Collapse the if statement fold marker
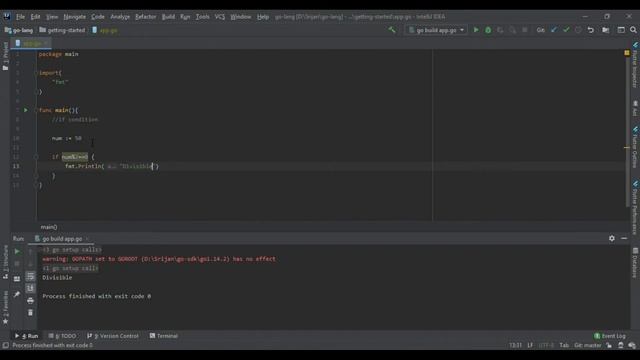This screenshot has height=360, width=640. pos(36,157)
